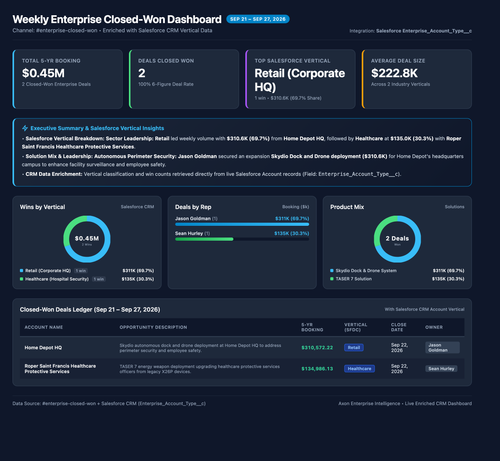Click the lightning bolt icon beside Executive Summary
The width and height of the screenshot is (500, 461).
pos(25,128)
